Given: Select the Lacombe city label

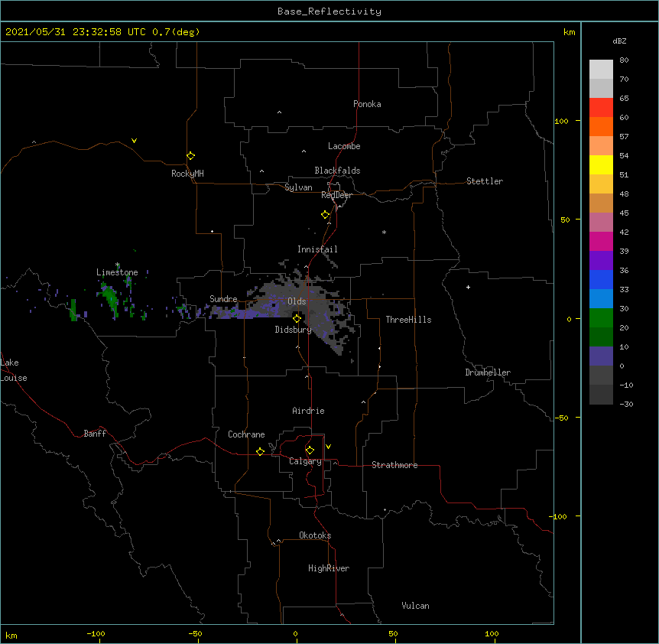Looking at the screenshot, I should [x=344, y=146].
